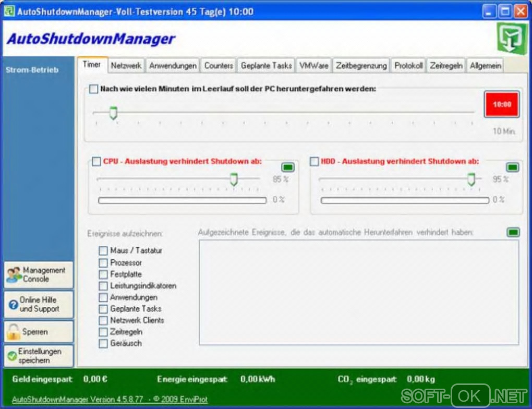Open the VMWare tab

tap(313, 66)
